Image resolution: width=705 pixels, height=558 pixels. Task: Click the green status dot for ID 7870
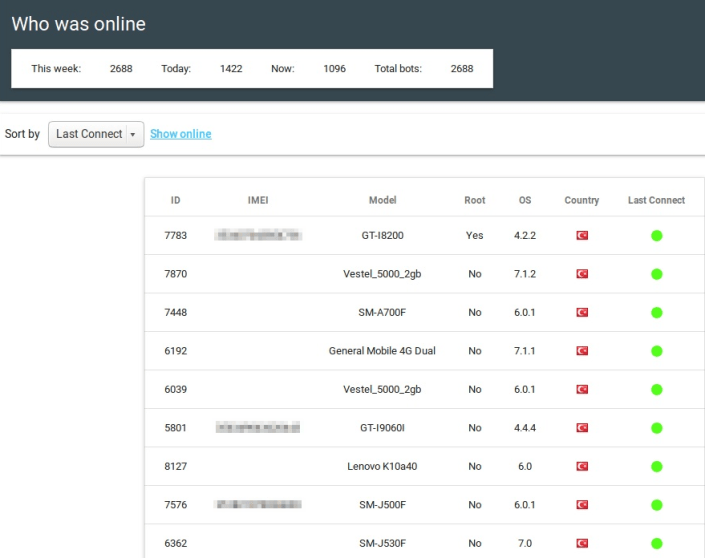657,274
